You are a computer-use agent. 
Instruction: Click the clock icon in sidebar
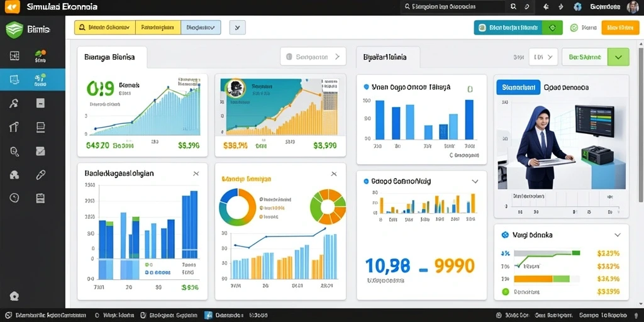[14, 198]
